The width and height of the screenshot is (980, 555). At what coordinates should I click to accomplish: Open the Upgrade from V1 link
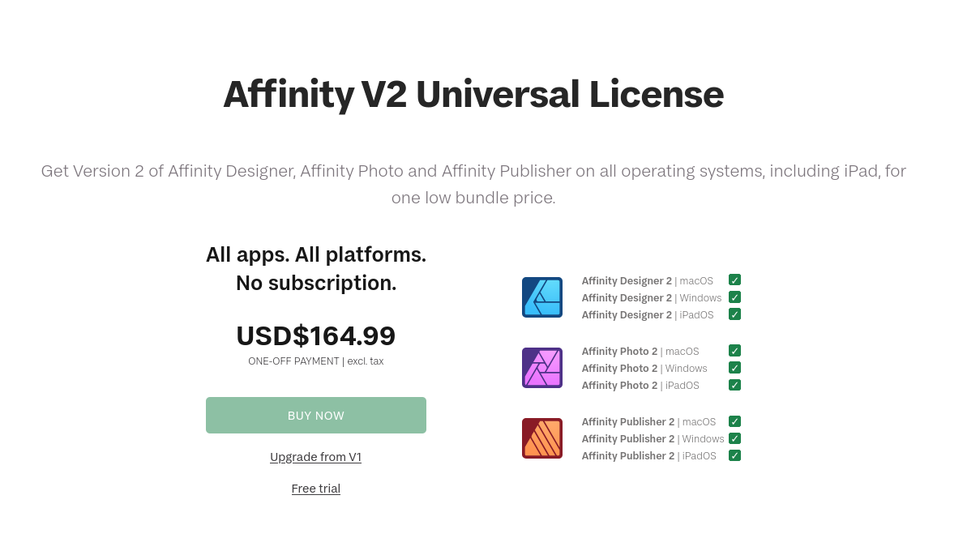pyautogui.click(x=315, y=457)
